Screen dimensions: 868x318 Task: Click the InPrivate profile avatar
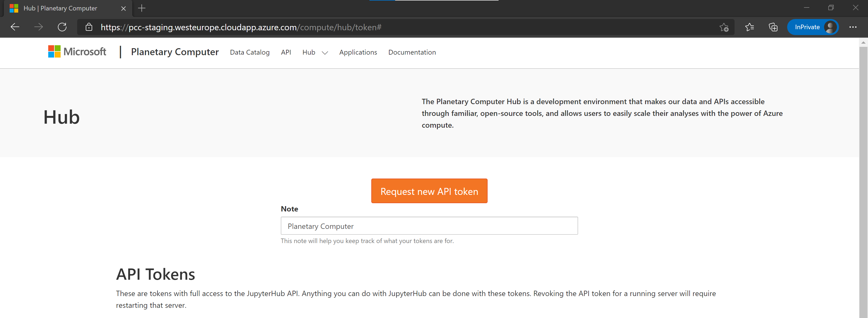830,27
